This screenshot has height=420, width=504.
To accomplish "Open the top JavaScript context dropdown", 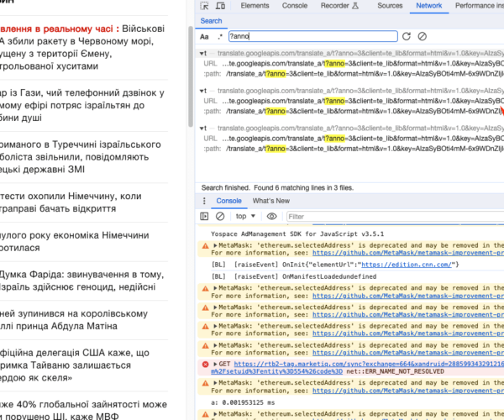I will click(247, 217).
